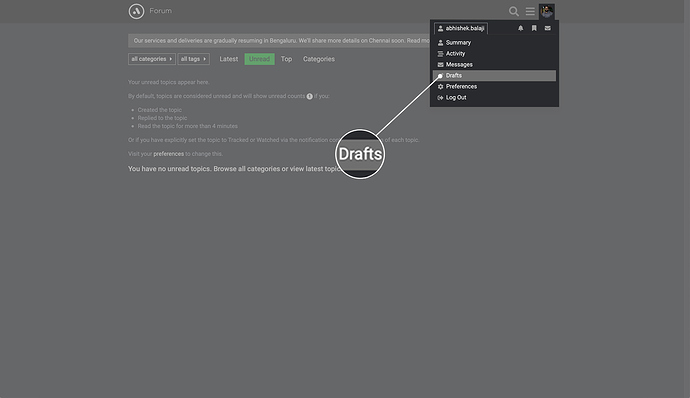This screenshot has height=398, width=690.
Task: Open the abhishek.balaji profile tab
Action: click(x=461, y=28)
